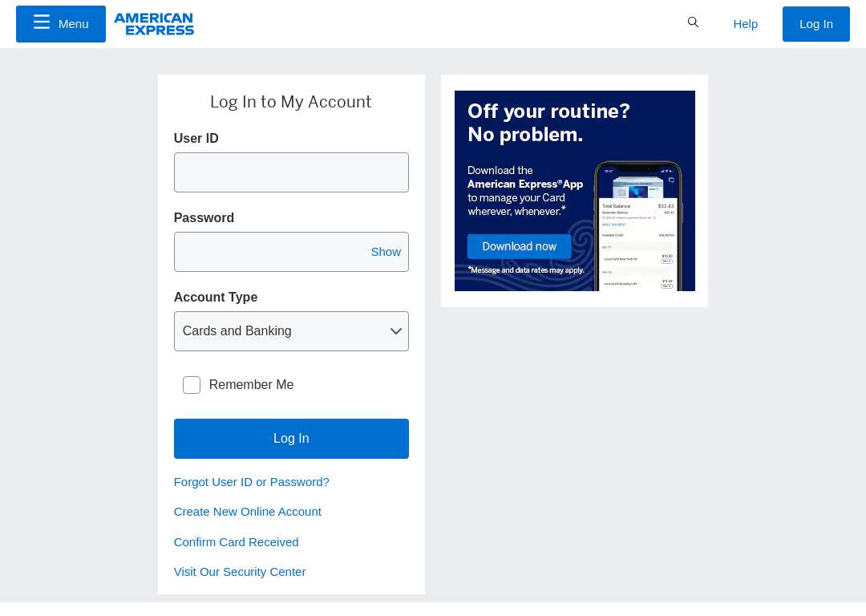This screenshot has width=866, height=616.
Task: Expand the Account Type dropdown
Action: 291,331
